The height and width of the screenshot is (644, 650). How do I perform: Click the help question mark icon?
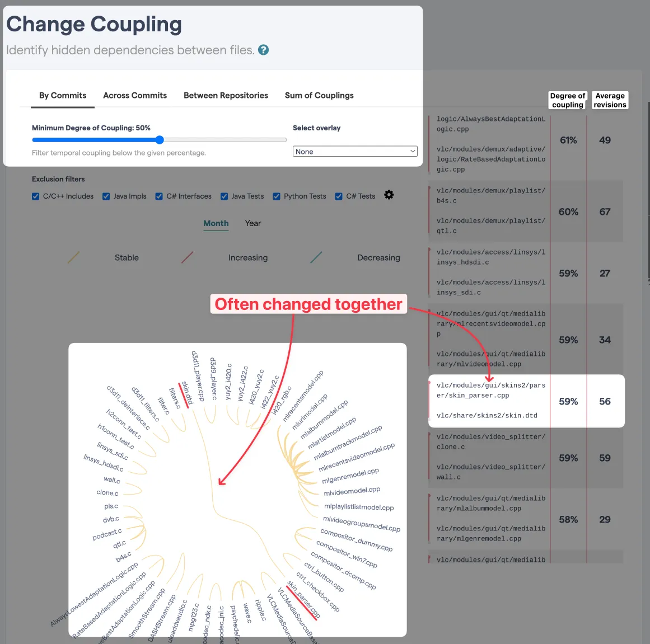point(263,50)
